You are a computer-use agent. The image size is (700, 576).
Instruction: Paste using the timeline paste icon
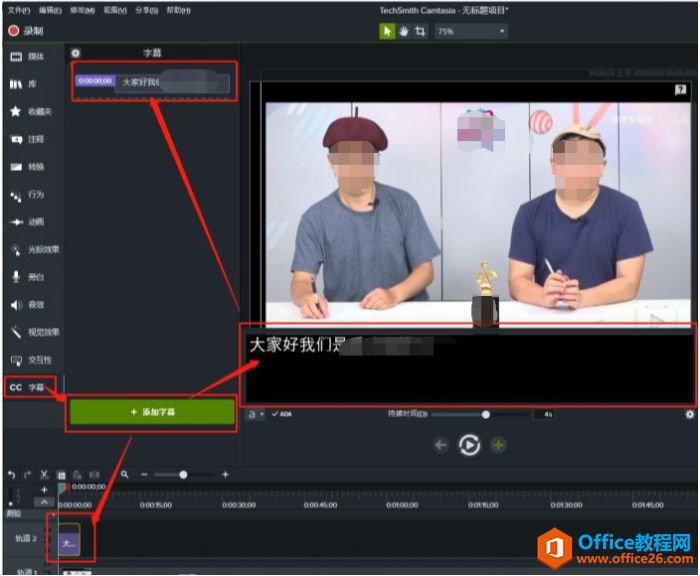[x=77, y=475]
